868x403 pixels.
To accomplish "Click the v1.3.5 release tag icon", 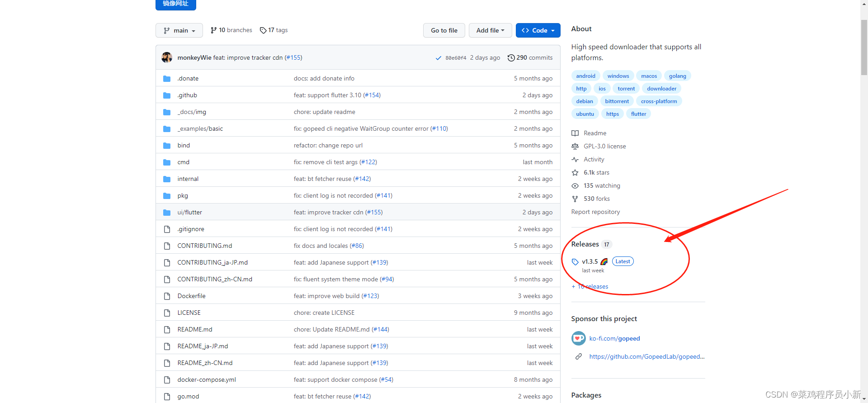I will point(575,262).
